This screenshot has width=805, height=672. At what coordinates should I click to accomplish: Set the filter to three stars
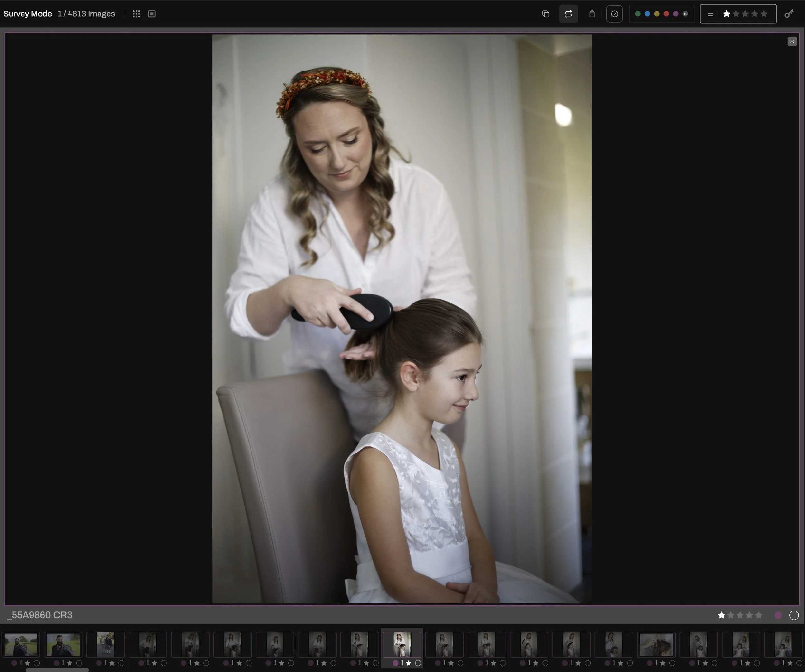745,14
